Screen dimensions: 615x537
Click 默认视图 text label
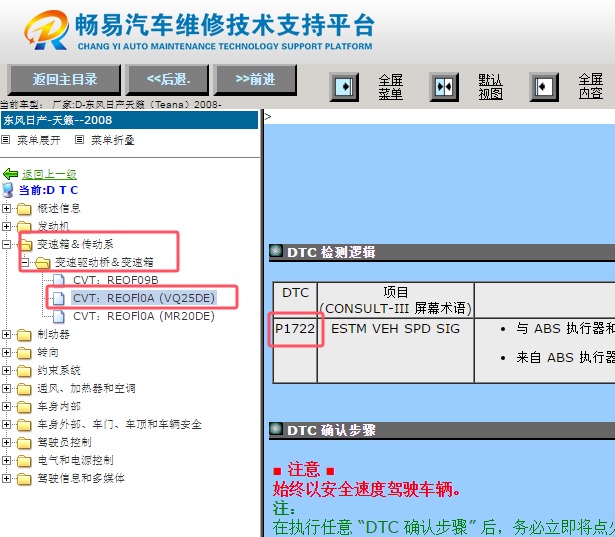490,87
